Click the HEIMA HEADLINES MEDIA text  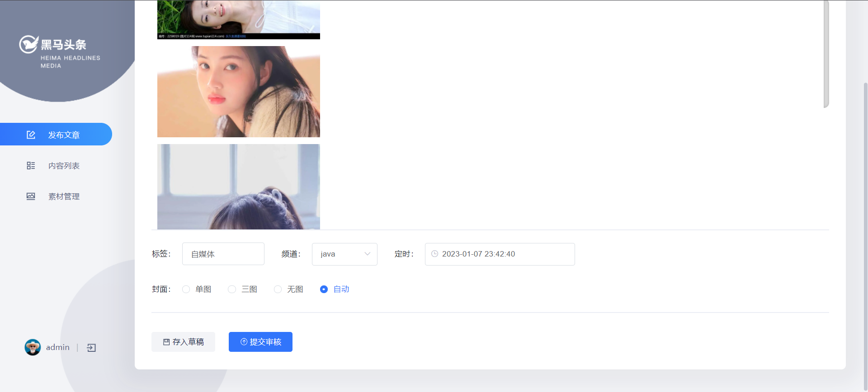tap(71, 62)
